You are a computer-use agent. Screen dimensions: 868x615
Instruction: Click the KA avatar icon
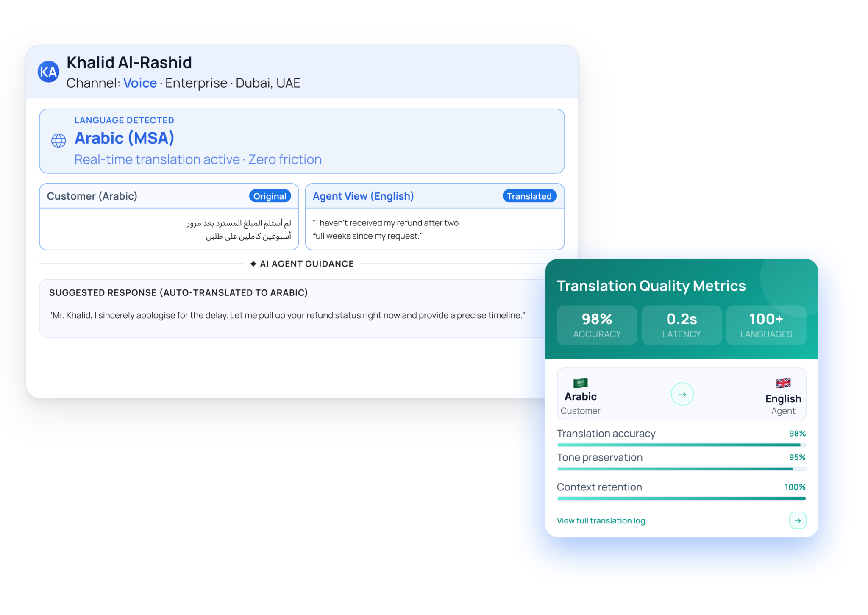[49, 72]
